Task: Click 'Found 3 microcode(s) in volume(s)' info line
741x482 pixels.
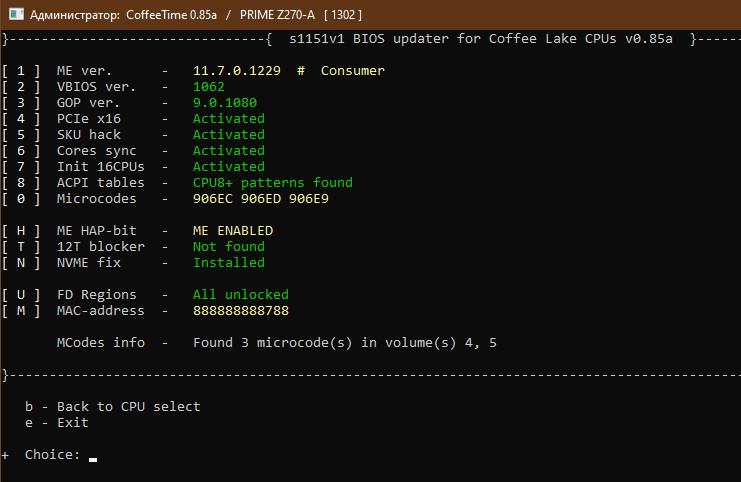Action: 345,343
